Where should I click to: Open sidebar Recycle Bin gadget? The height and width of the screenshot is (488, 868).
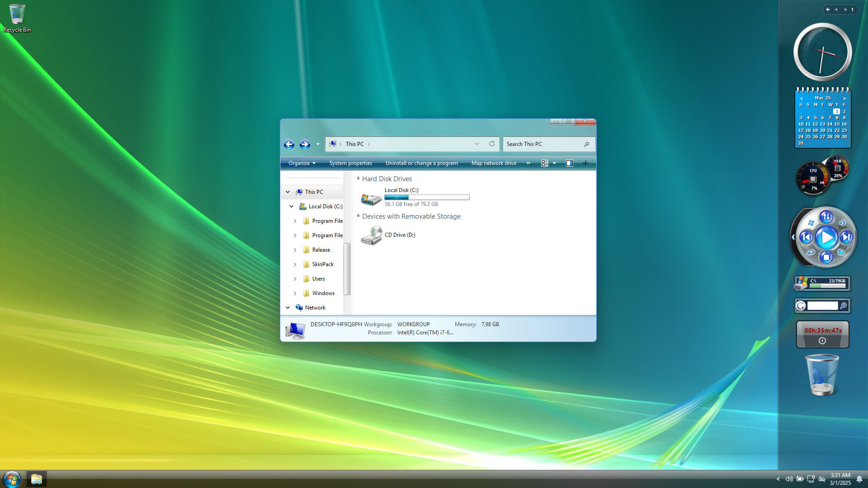[x=822, y=375]
